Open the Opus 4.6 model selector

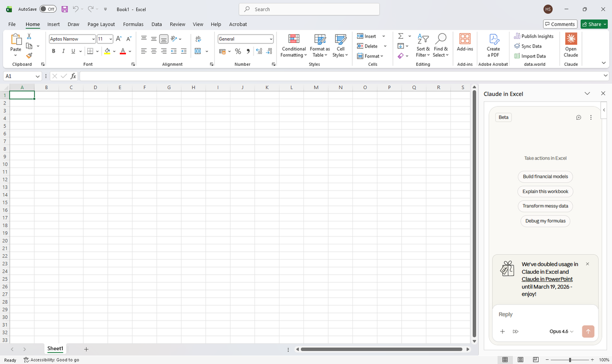pyautogui.click(x=562, y=331)
